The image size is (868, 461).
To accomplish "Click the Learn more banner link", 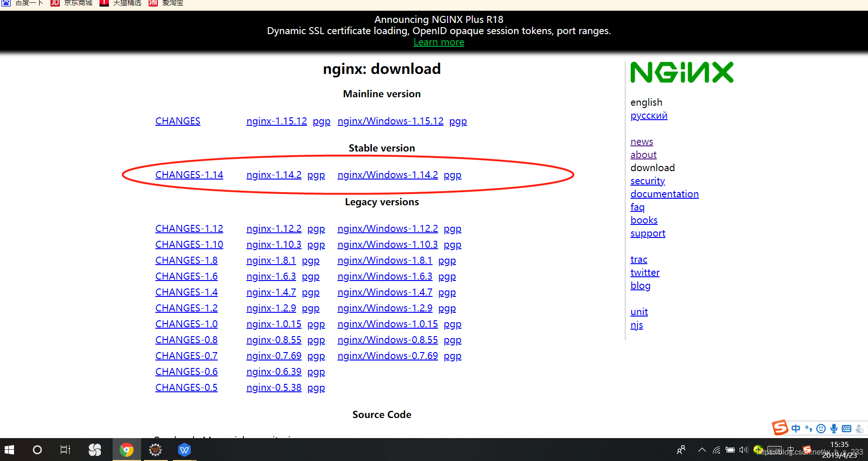I will [439, 42].
